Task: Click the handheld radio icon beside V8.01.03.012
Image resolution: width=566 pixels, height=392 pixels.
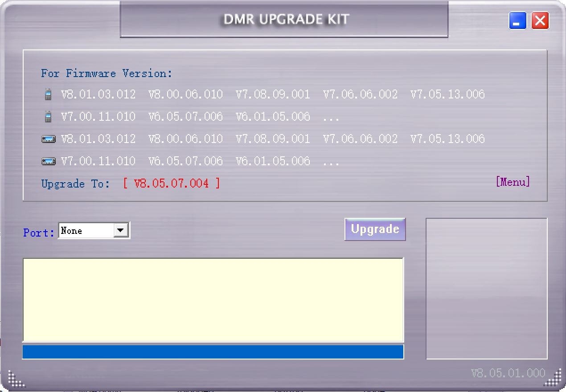Action: tap(48, 95)
